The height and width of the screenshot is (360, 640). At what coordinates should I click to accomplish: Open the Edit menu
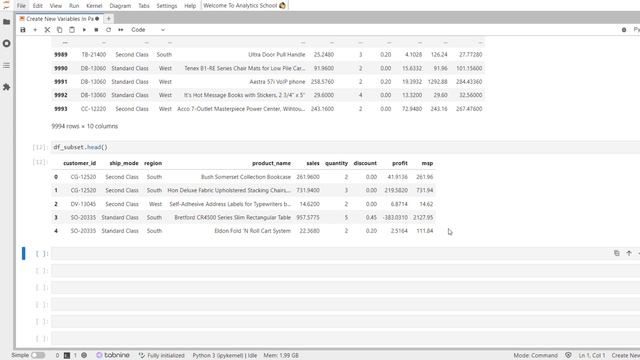38,6
